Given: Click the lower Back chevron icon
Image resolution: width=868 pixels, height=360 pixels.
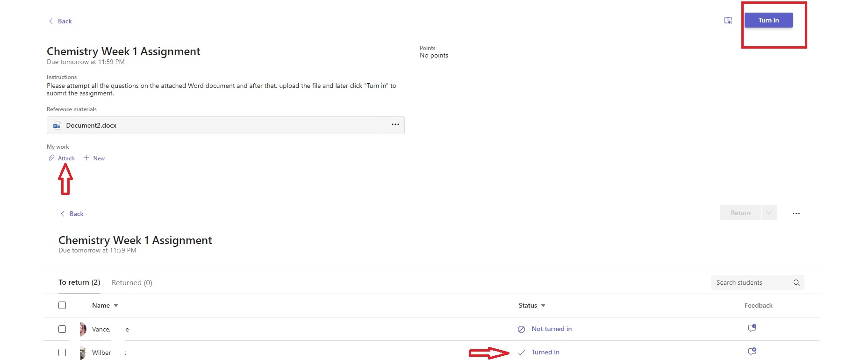Looking at the screenshot, I should tap(63, 214).
